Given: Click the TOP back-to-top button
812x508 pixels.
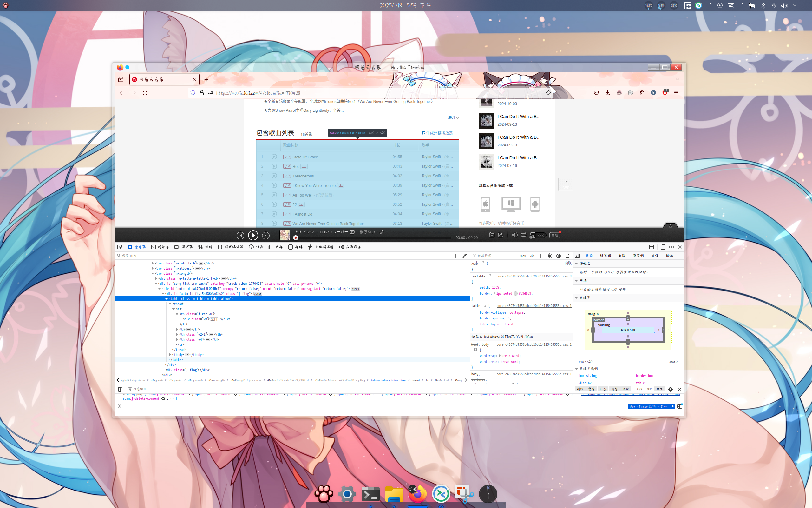Looking at the screenshot, I should pyautogui.click(x=565, y=184).
